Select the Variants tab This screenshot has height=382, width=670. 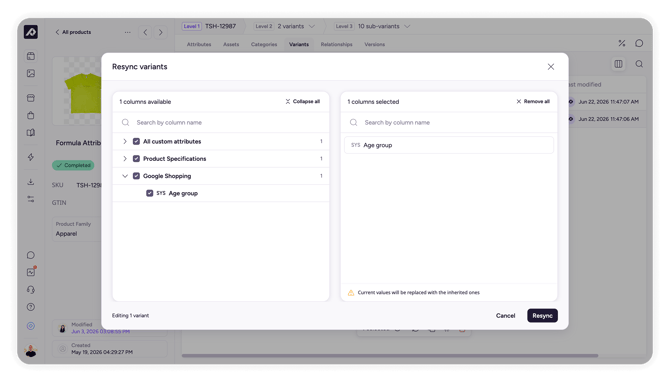[x=299, y=44]
